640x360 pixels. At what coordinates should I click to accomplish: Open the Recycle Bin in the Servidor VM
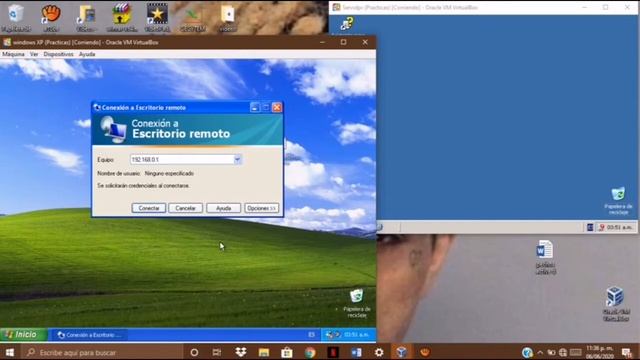(x=618, y=201)
